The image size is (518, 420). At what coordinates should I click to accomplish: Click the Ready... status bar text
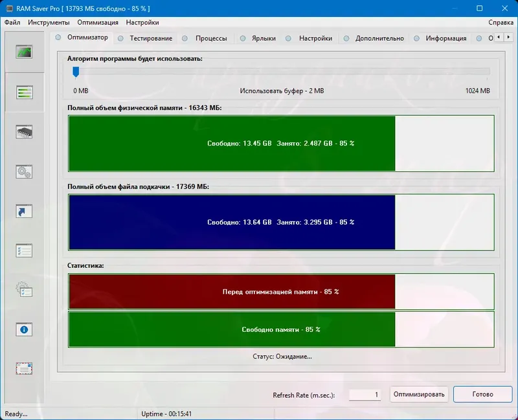[x=16, y=414]
